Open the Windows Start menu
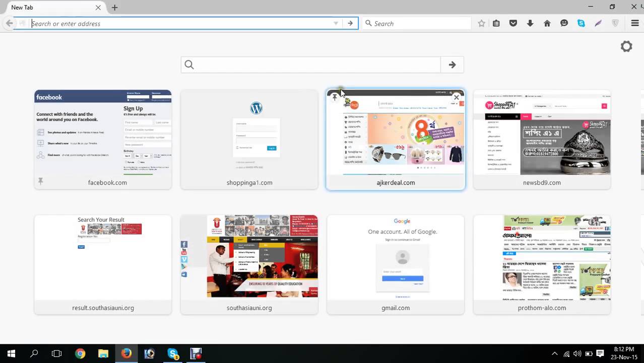This screenshot has height=363, width=644. 11,353
